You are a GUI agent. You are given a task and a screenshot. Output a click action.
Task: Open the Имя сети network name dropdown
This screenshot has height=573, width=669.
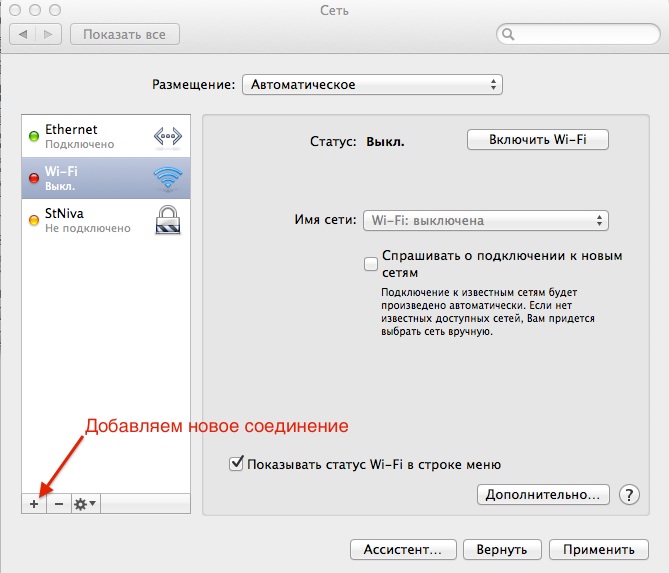click(486, 220)
